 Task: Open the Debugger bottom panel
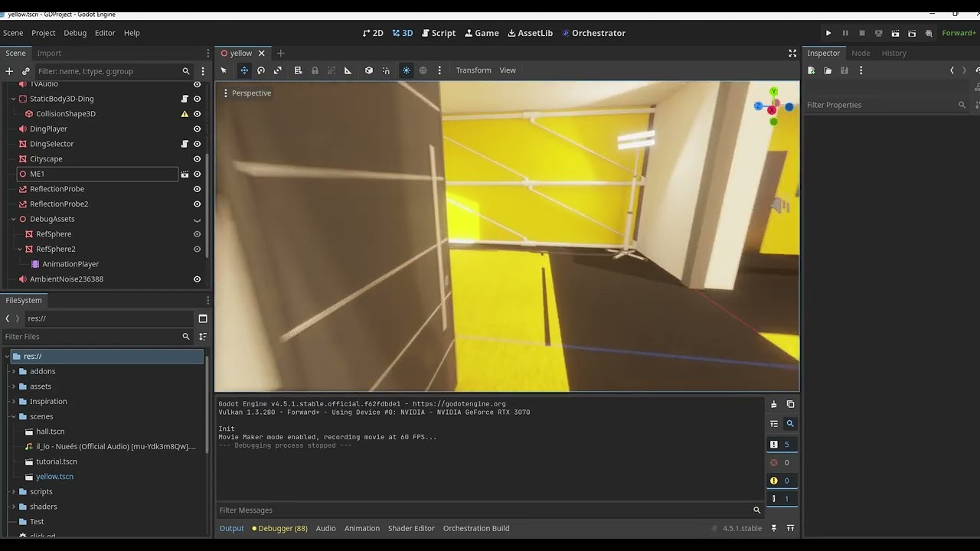[x=280, y=528]
